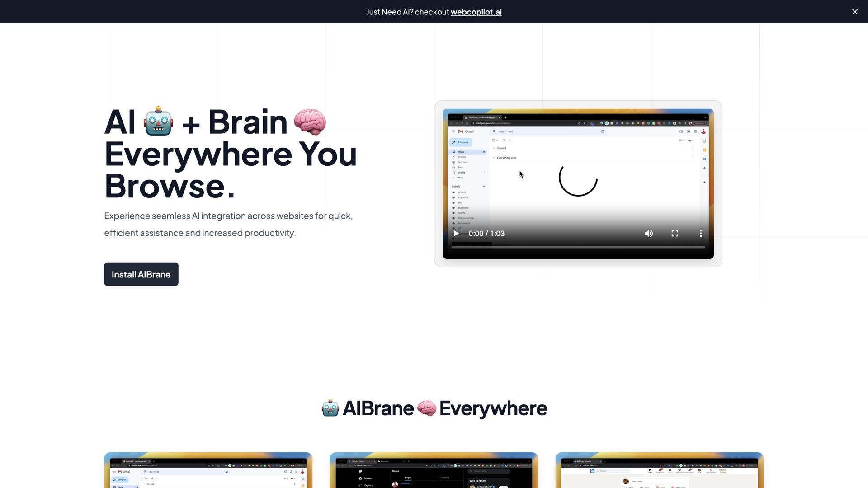868x488 pixels.
Task: Collapse the Unread section in Gmail
Action: click(494, 148)
